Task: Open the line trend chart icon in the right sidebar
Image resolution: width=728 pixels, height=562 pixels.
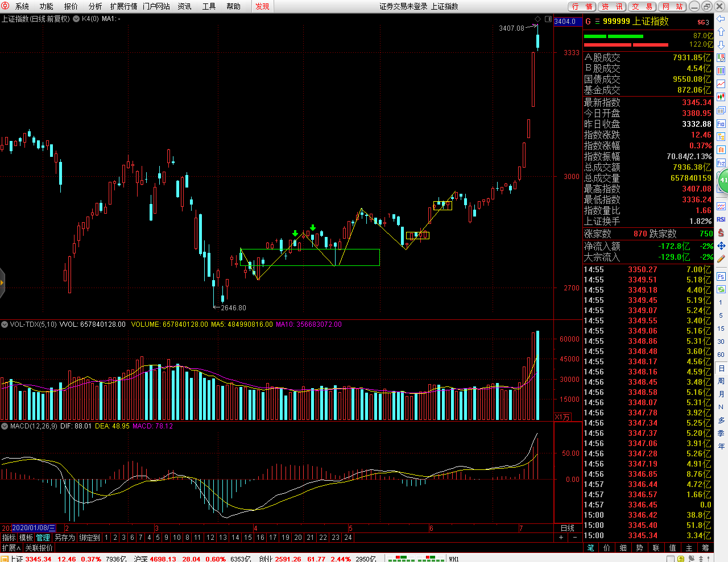Action: tap(721, 84)
